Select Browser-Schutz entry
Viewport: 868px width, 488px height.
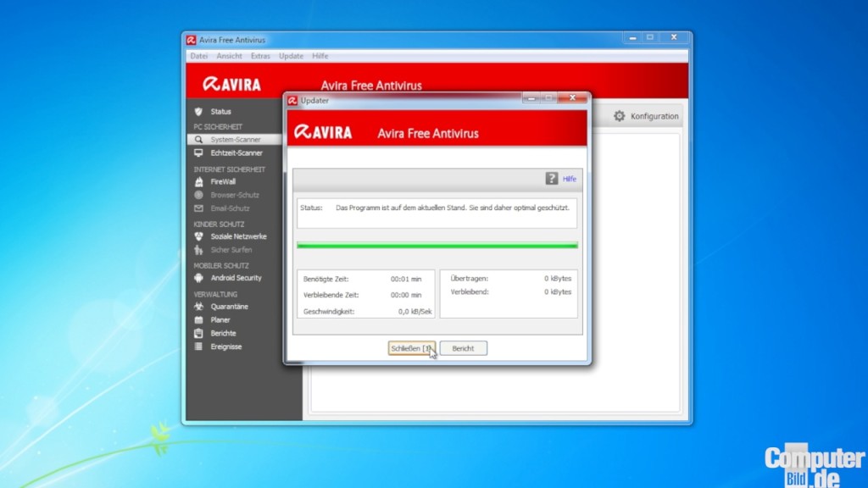pos(235,195)
